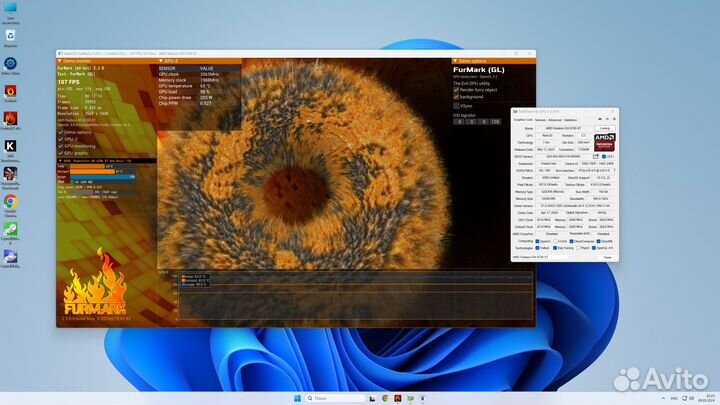The height and width of the screenshot is (405, 720).
Task: Click GPU-Z refresh icon in header
Action: [x=607, y=119]
